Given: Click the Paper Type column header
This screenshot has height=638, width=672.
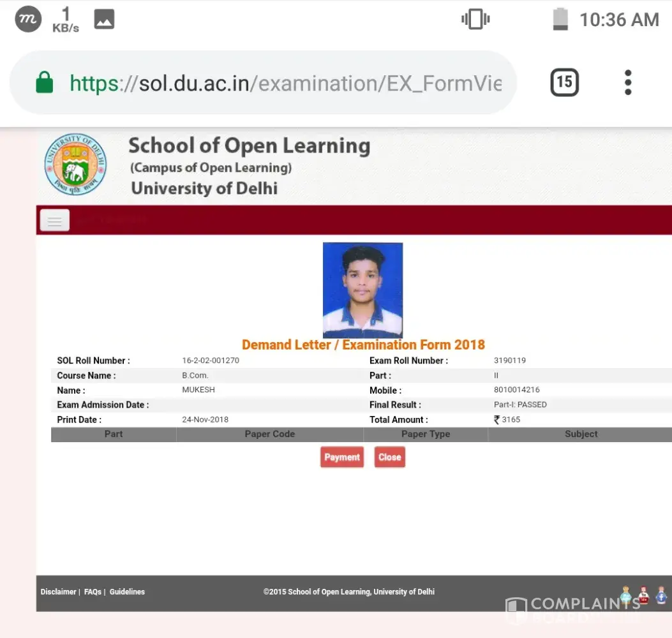Looking at the screenshot, I should point(426,434).
